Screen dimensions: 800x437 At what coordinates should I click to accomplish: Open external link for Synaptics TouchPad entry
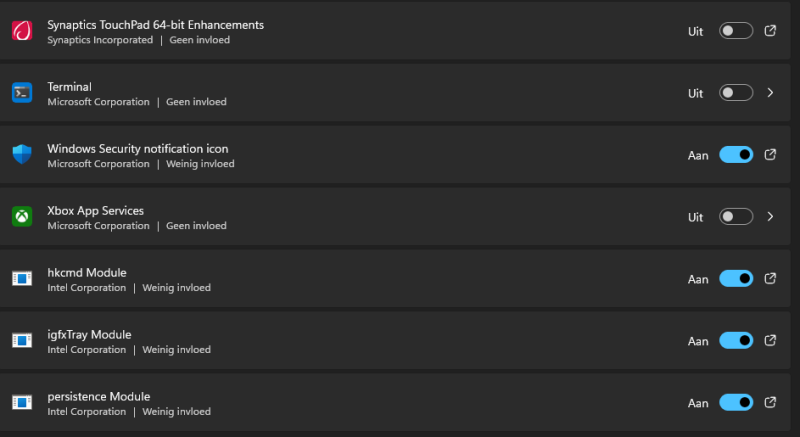pyautogui.click(x=770, y=31)
